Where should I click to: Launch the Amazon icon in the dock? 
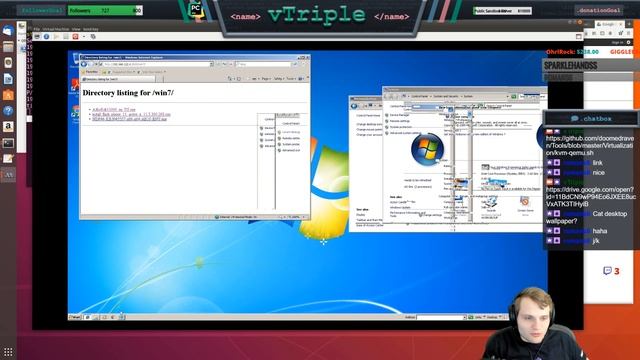[8, 127]
